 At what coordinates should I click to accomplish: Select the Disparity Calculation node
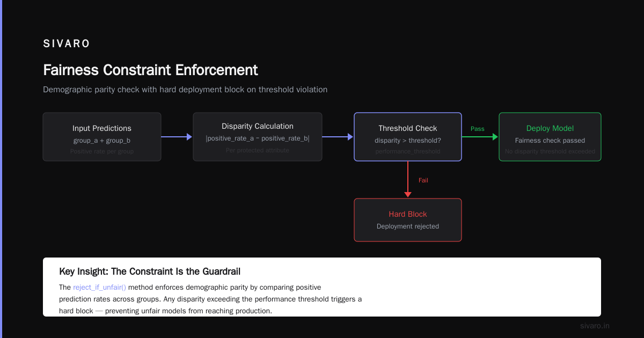[x=258, y=137]
